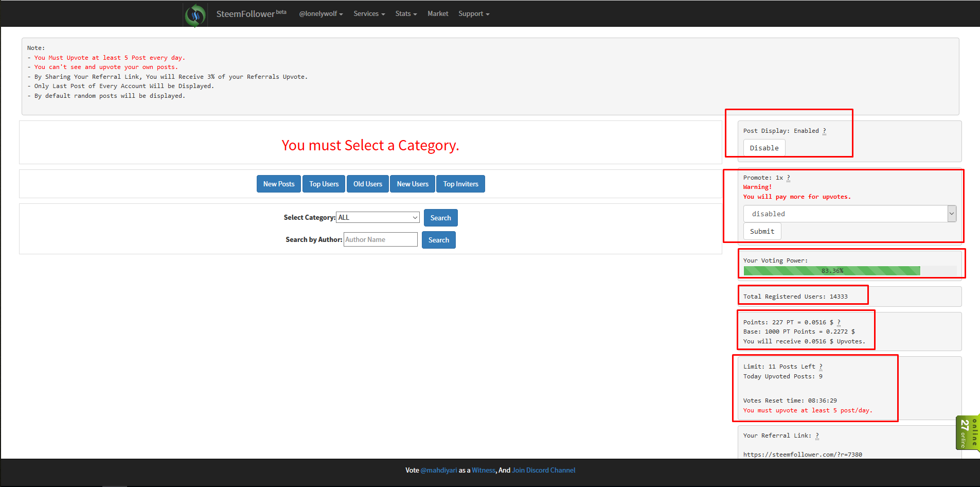The image size is (980, 487).
Task: Open the @mahdiyari profile link
Action: pos(439,470)
